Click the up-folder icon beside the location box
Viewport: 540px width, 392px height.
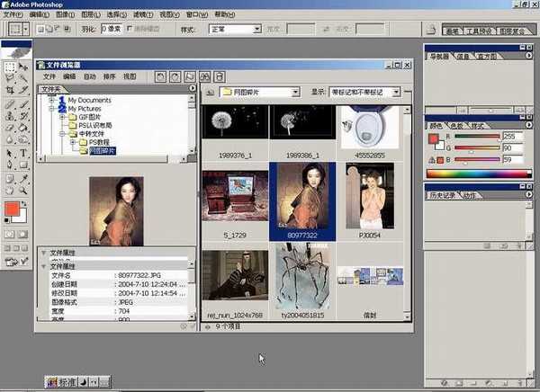pyautogui.click(x=208, y=92)
